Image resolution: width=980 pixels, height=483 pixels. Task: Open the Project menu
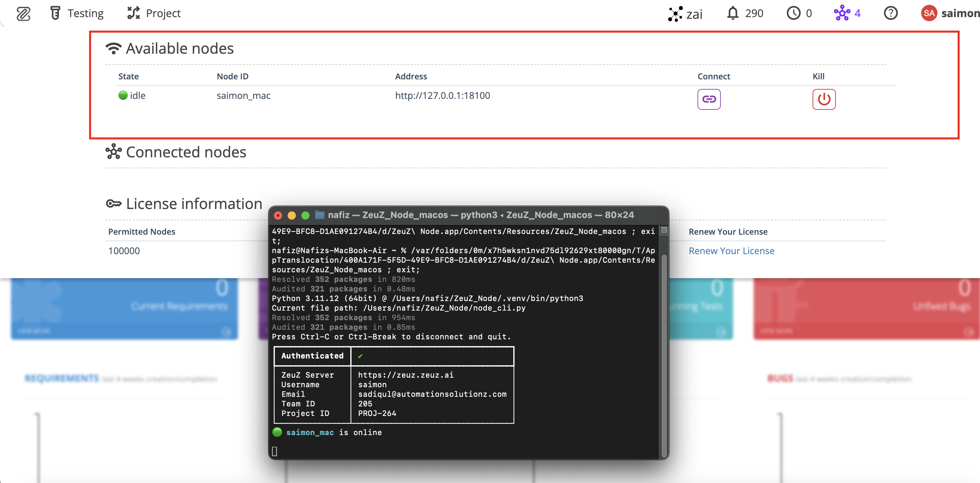pos(154,13)
